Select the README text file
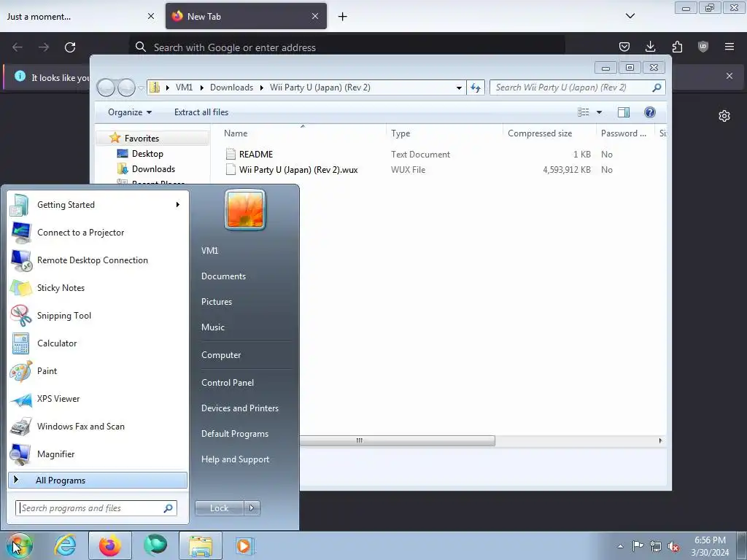The height and width of the screenshot is (560, 747). [256, 155]
